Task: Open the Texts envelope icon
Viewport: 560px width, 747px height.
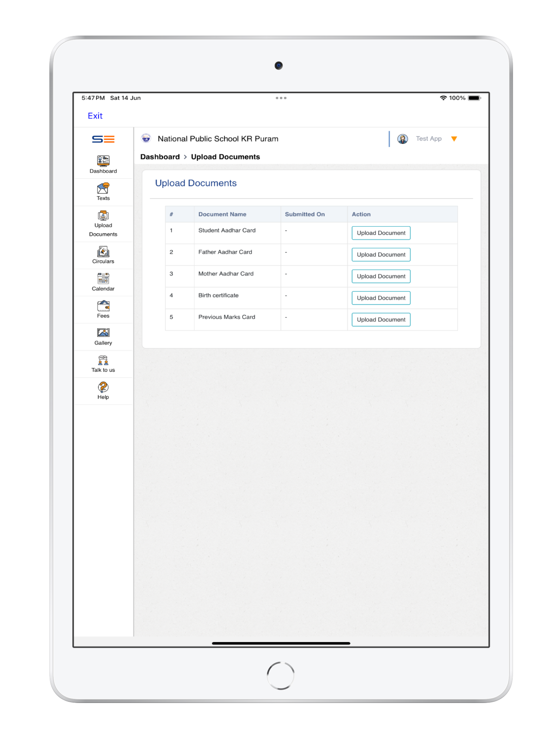Action: tap(103, 188)
